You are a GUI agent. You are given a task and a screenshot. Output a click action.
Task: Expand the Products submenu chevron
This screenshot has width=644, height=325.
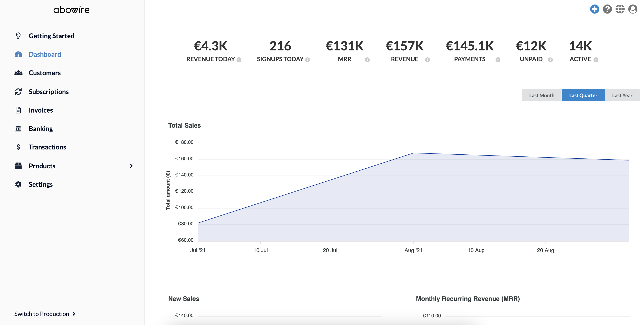click(131, 166)
